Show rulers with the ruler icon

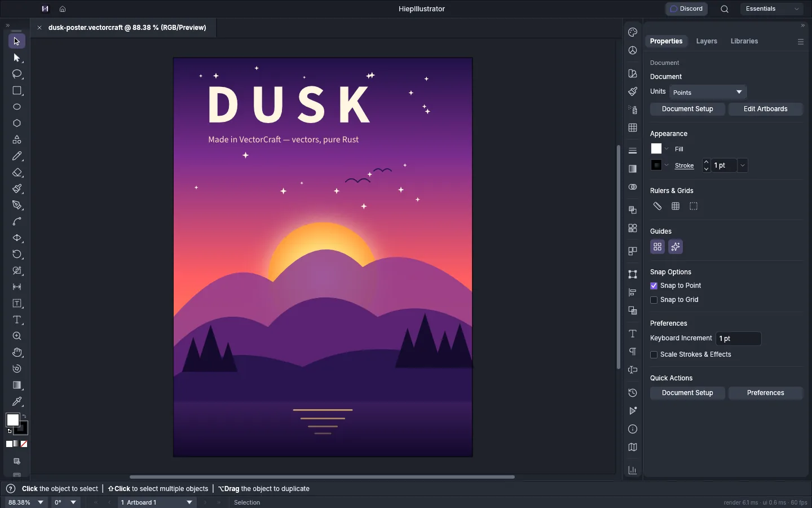coord(657,207)
